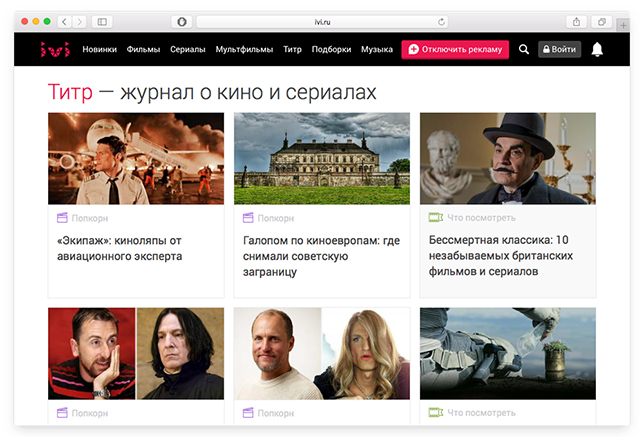Image resolution: width=644 pixels, height=437 pixels.
Task: Open notifications bell icon
Action: [597, 49]
